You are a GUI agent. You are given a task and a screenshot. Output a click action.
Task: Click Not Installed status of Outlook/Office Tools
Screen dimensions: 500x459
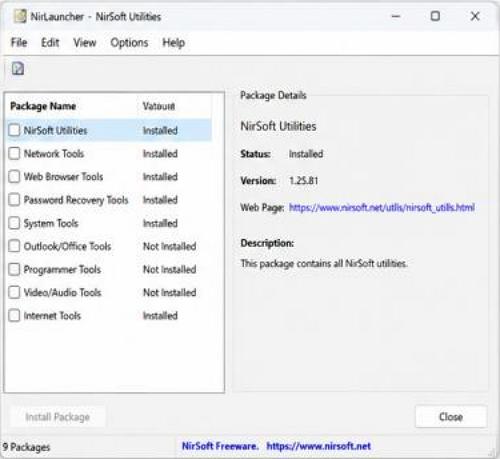[169, 246]
